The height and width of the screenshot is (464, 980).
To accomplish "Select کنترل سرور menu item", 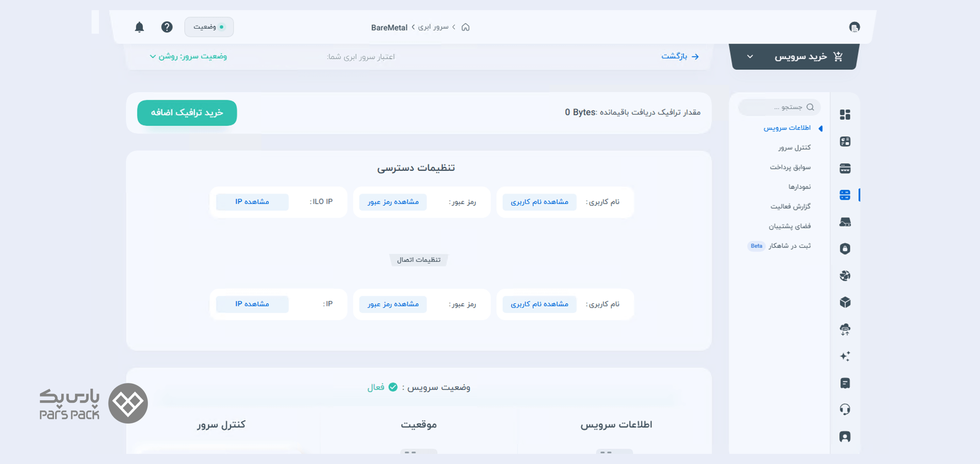I will coord(794,148).
